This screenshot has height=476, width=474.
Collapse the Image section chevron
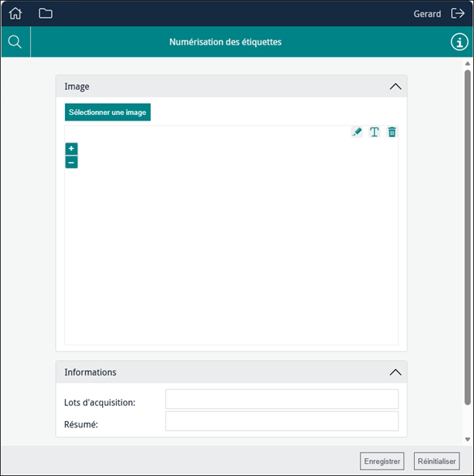[395, 87]
